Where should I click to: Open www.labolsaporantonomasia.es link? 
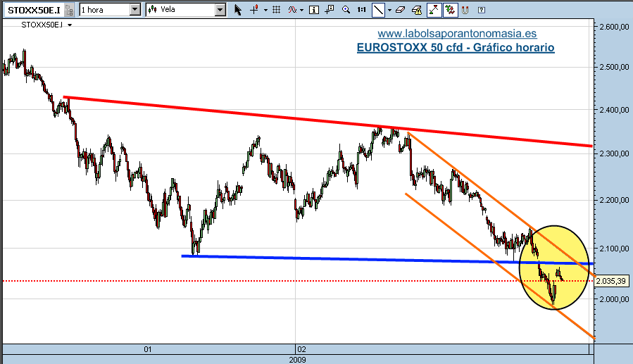coord(457,33)
